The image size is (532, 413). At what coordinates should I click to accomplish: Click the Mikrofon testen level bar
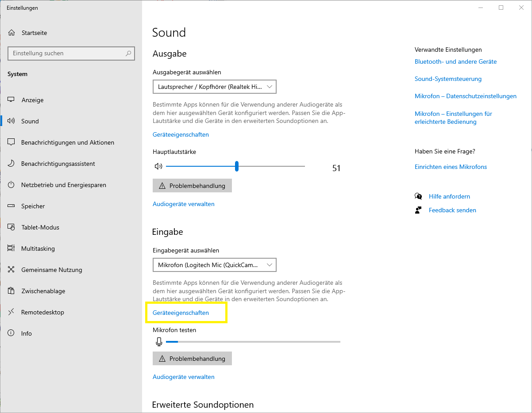pyautogui.click(x=253, y=341)
